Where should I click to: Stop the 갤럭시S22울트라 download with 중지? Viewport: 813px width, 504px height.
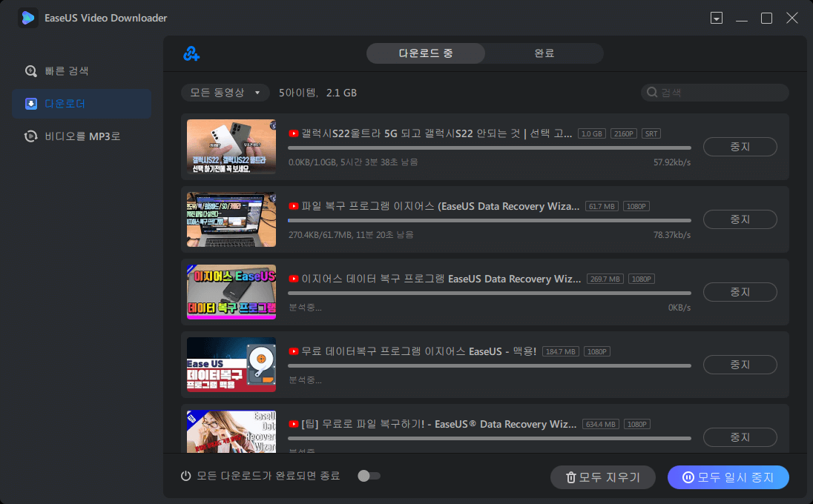(x=740, y=147)
